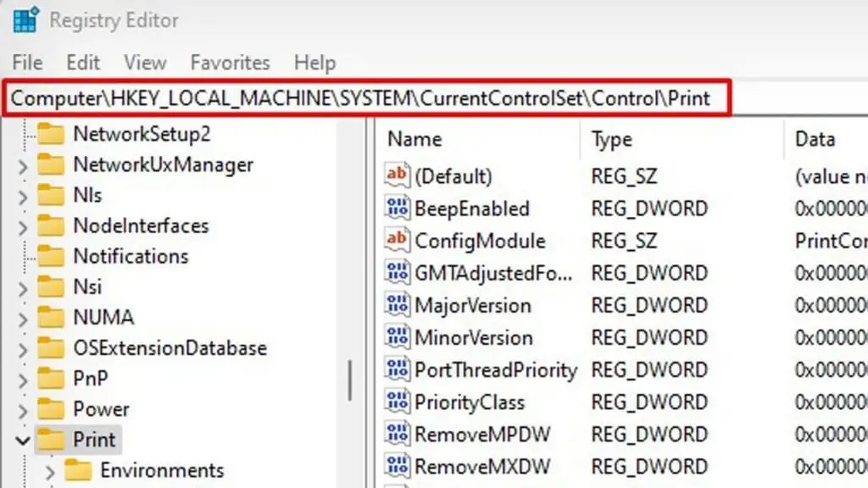Select the Print folder icon
This screenshot has width=868, height=488.
pos(51,440)
